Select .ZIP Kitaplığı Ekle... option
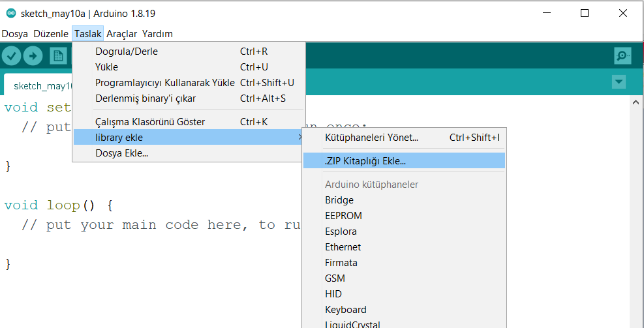The image size is (644, 328). pyautogui.click(x=365, y=161)
